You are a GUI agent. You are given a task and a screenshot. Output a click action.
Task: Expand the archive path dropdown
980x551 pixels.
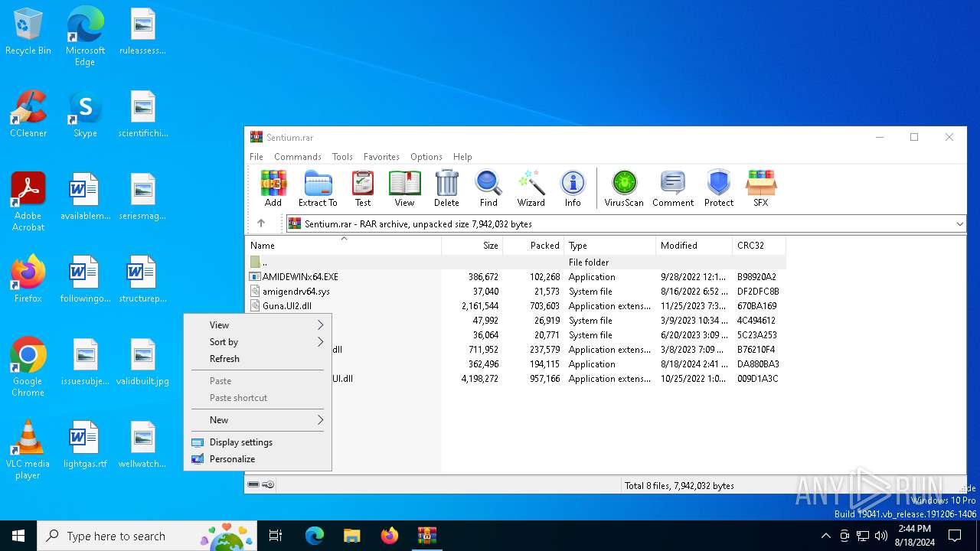pos(959,224)
